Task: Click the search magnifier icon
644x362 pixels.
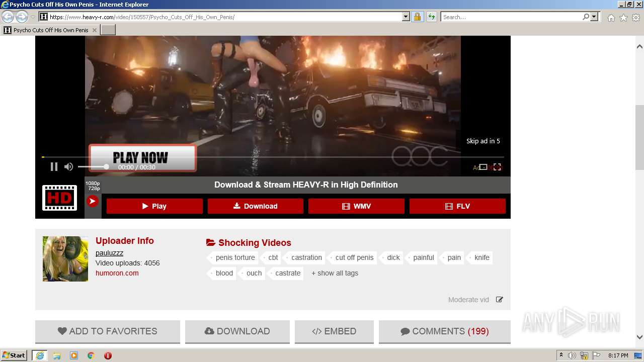Action: (586, 17)
